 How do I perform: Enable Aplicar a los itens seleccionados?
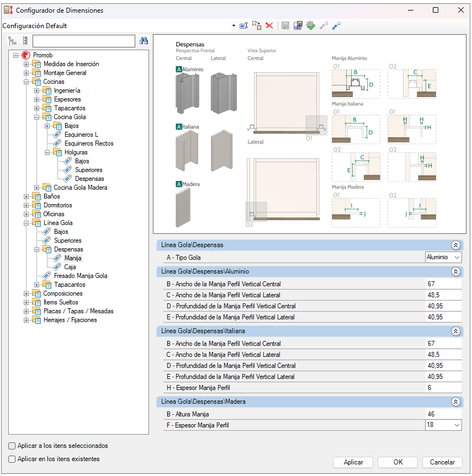pos(12,446)
